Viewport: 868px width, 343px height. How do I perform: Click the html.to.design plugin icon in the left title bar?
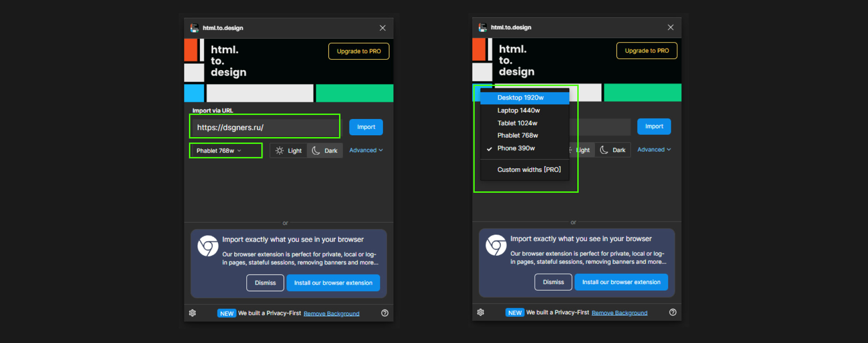point(194,28)
